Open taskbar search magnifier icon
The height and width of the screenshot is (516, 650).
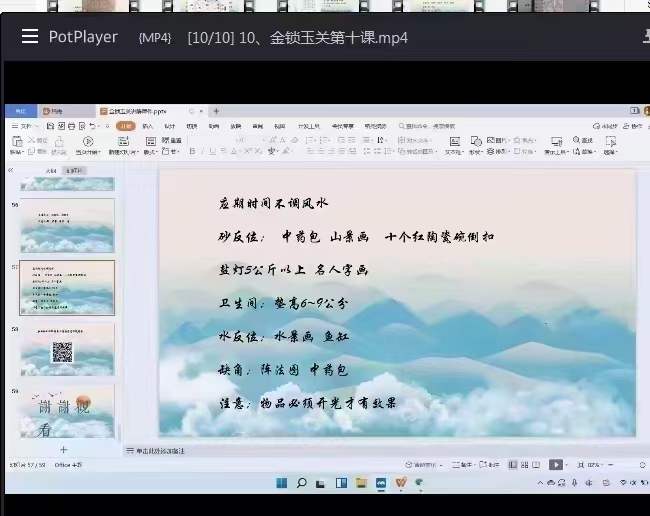coord(300,483)
